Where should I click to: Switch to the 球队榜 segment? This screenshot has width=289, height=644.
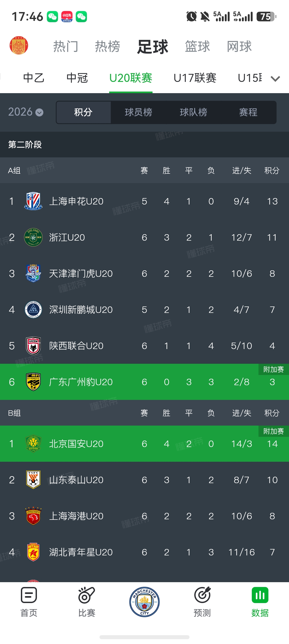pos(193,112)
